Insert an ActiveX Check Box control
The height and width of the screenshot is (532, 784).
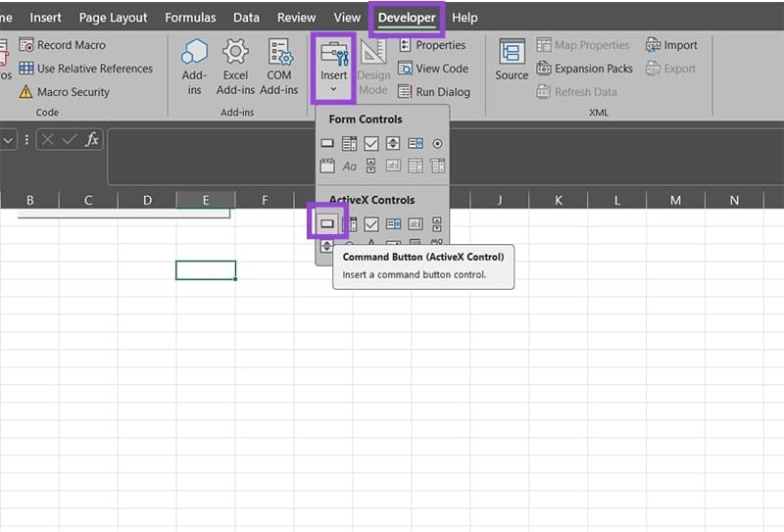coord(371,224)
